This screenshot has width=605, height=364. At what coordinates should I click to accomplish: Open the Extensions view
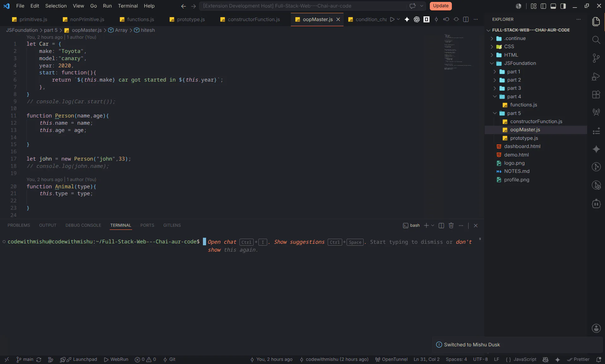click(x=596, y=94)
